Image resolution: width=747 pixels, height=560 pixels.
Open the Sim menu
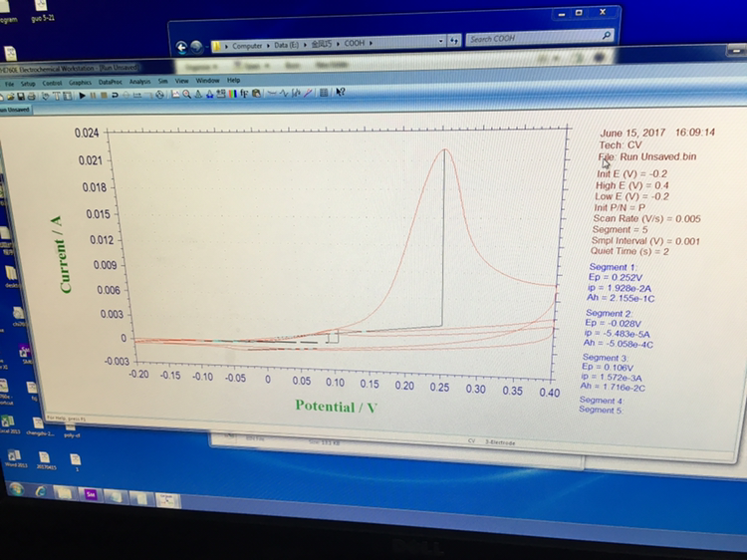(x=163, y=81)
